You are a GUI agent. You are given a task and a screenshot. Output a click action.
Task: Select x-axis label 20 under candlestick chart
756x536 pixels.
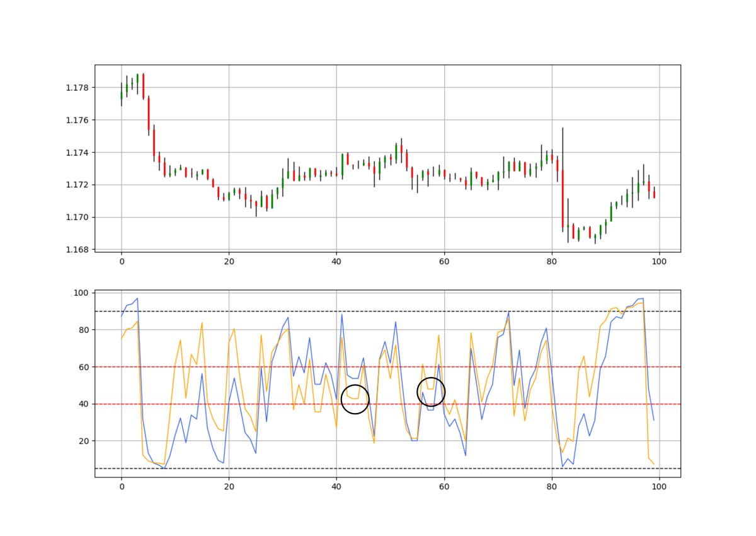[229, 262]
